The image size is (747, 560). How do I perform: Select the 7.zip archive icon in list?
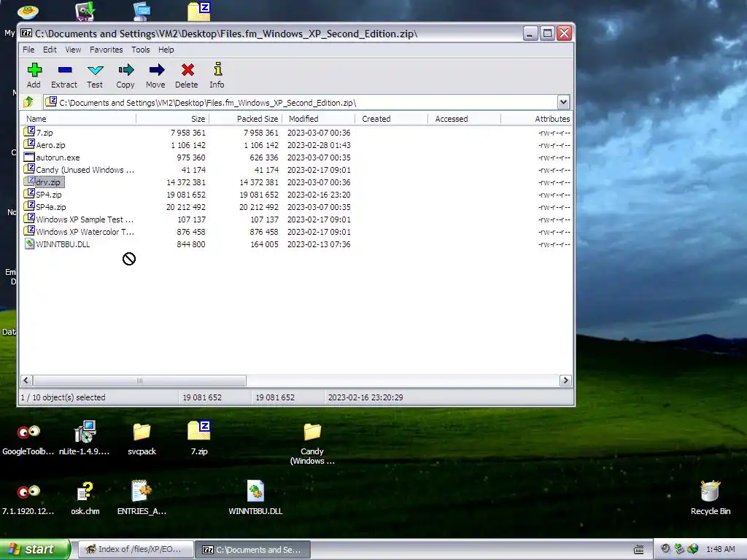(29, 131)
